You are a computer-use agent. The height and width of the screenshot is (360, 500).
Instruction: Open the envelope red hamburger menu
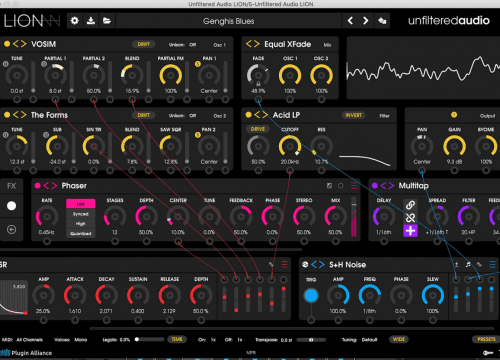[284, 265]
